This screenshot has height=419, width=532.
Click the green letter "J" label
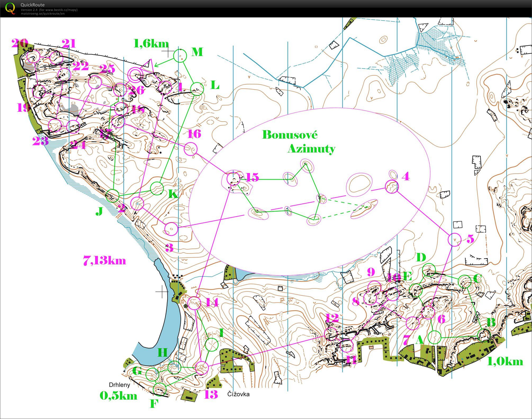99,211
